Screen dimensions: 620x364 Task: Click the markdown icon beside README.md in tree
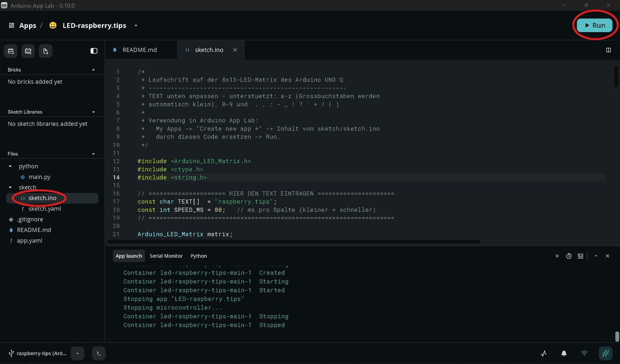11,230
